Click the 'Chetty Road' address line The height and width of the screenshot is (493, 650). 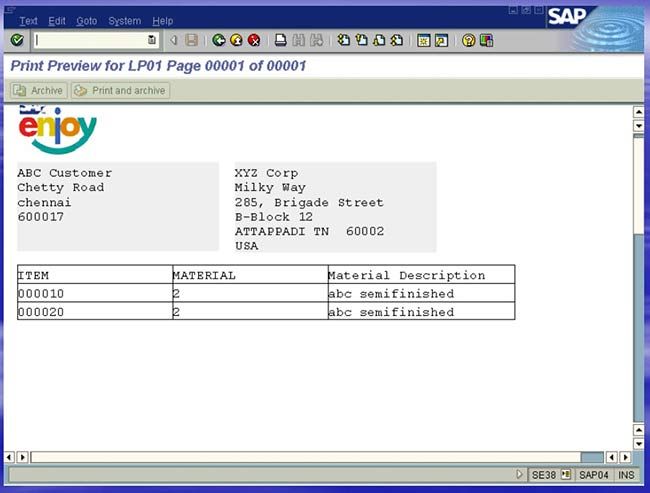61,187
